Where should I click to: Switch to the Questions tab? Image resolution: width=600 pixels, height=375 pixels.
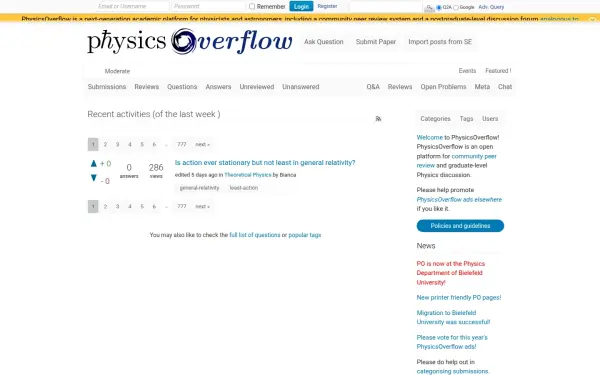click(182, 87)
